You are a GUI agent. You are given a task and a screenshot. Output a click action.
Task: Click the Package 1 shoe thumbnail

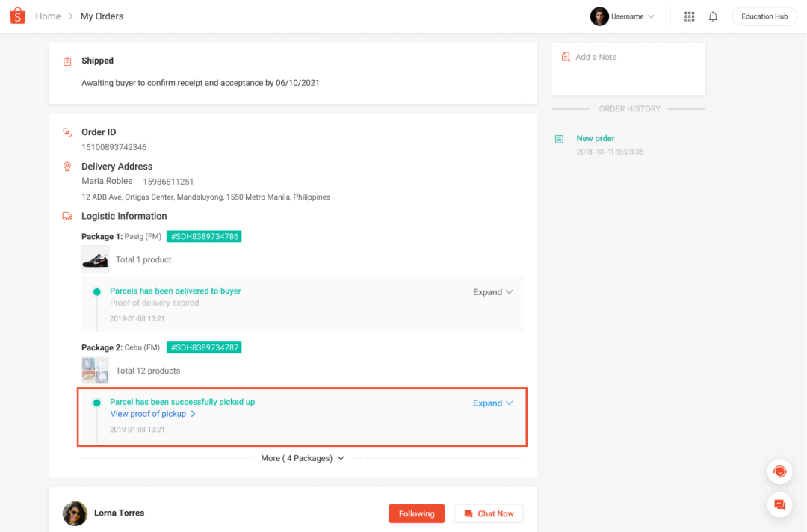pos(95,260)
